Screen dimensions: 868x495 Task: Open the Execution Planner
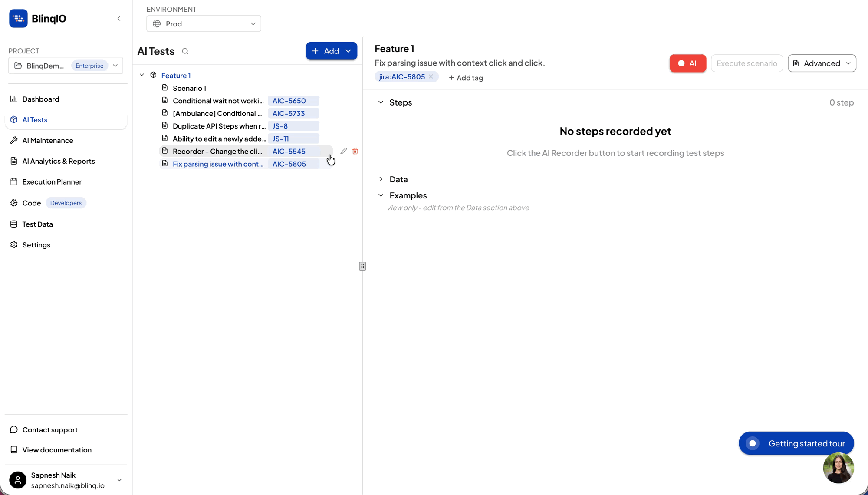tap(52, 181)
